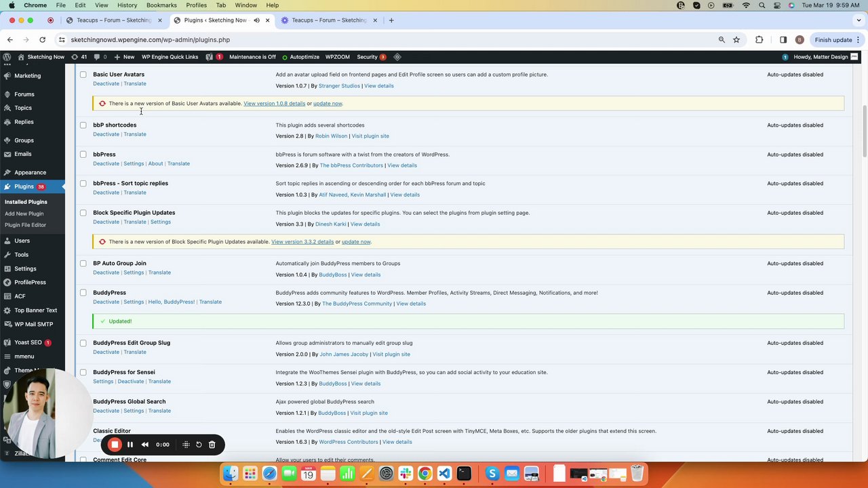Open the Bookmarks menu in the menu bar
The height and width of the screenshot is (488, 868).
point(161,5)
